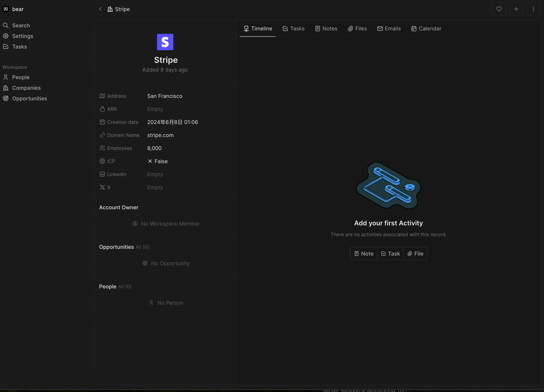544x392 pixels.
Task: Select the No Workspace Member owner field
Action: [x=166, y=224]
